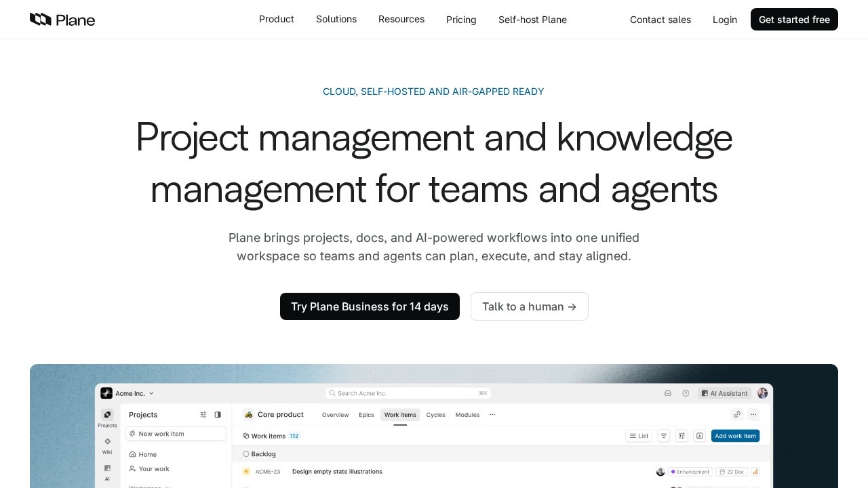Viewport: 868px width, 488px height.
Task: Open the project options three-dots button
Action: 753,415
